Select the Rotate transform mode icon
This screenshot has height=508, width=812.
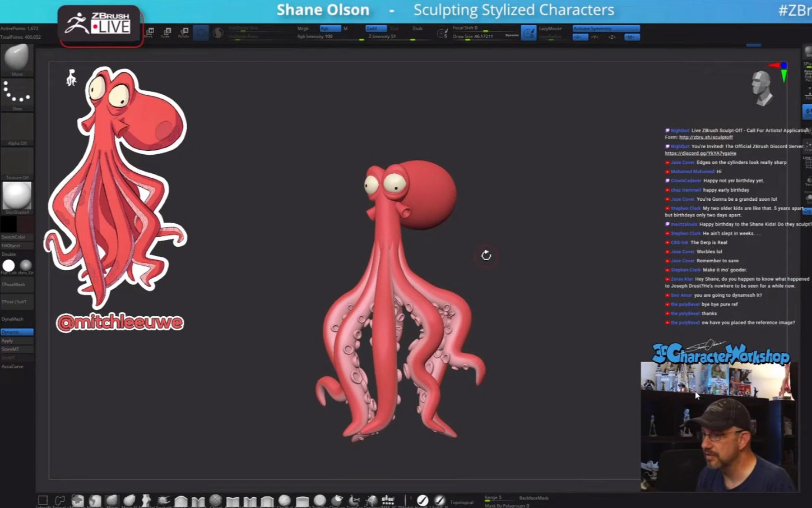tap(183, 33)
